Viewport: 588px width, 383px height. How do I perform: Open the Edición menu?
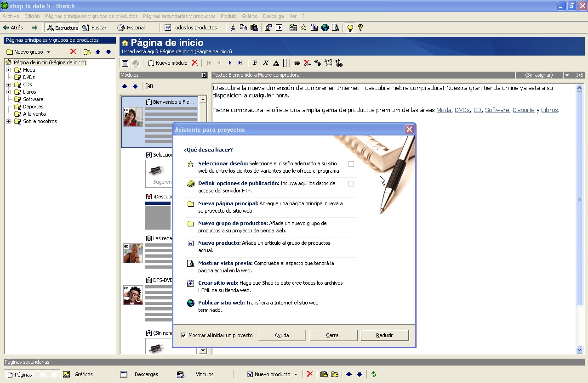pyautogui.click(x=32, y=16)
